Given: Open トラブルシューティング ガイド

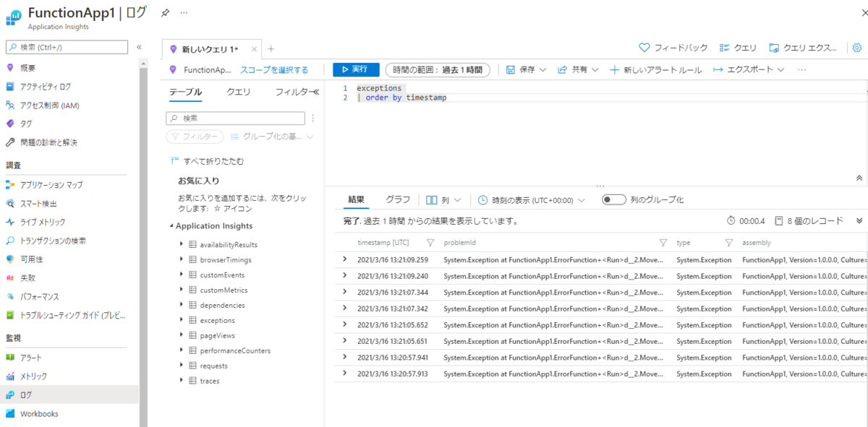Looking at the screenshot, I should coord(72,316).
